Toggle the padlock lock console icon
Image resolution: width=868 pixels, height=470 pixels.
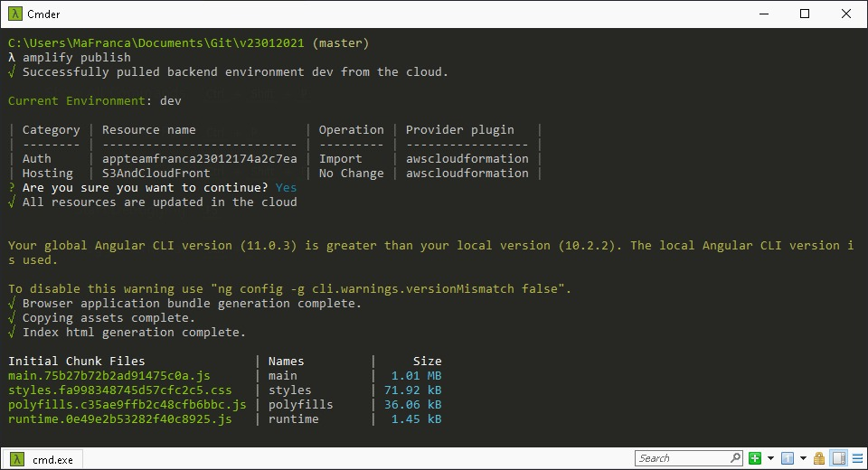pyautogui.click(x=819, y=458)
